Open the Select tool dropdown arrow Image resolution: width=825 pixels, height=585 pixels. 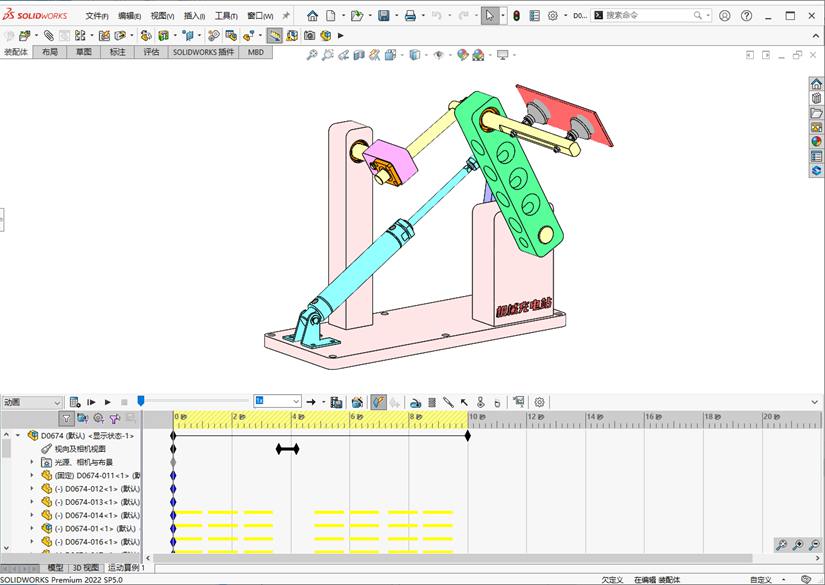coord(503,16)
